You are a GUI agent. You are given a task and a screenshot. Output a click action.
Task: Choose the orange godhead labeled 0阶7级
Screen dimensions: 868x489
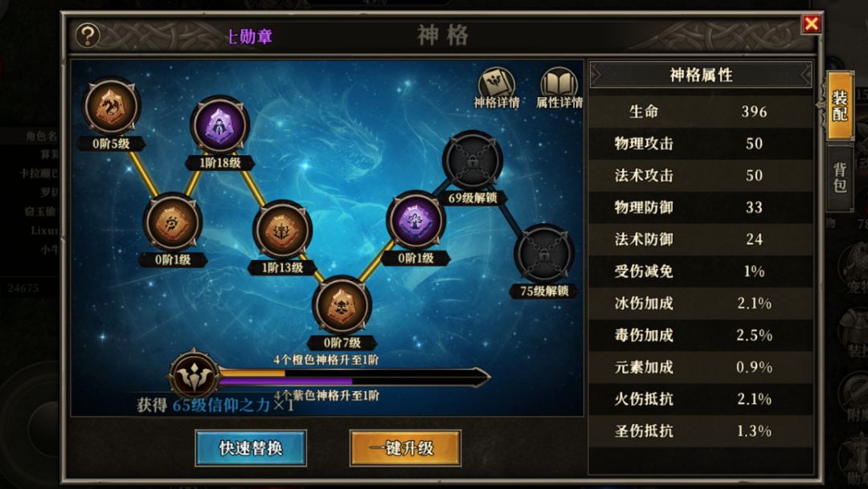pos(342,305)
